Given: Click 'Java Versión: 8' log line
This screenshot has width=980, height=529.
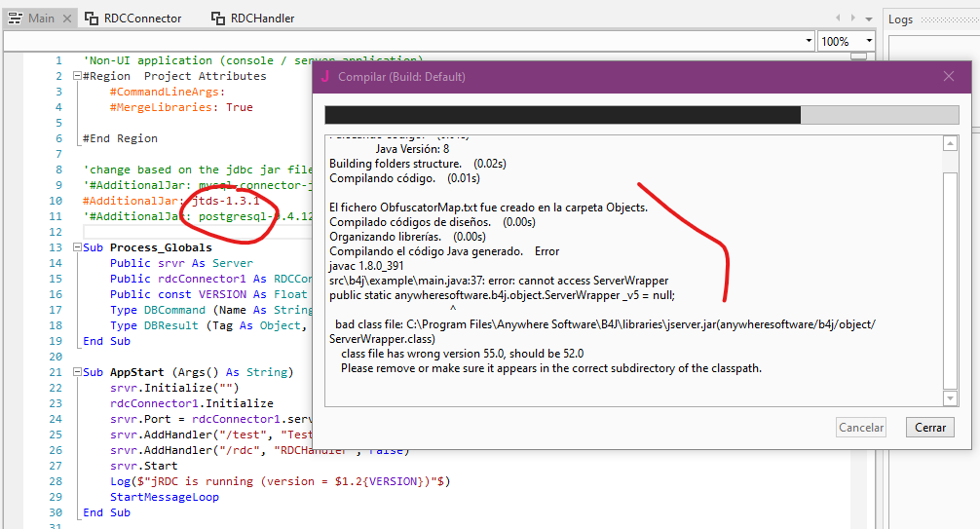Looking at the screenshot, I should [412, 149].
